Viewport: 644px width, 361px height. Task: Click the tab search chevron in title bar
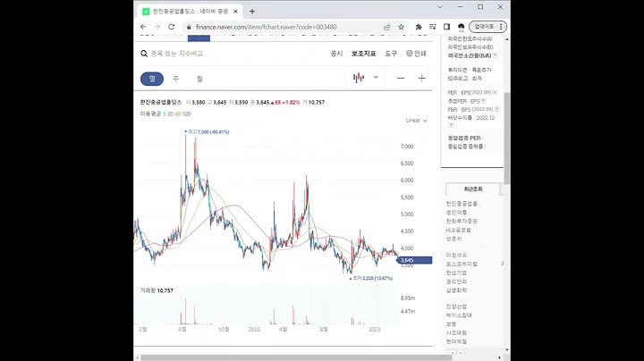[x=440, y=7]
